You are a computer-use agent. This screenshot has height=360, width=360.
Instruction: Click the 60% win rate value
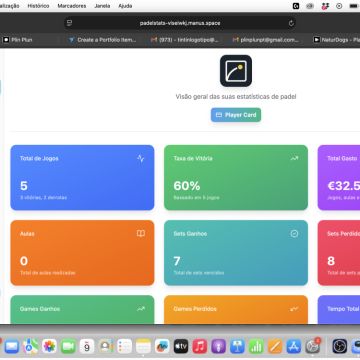pos(187,186)
